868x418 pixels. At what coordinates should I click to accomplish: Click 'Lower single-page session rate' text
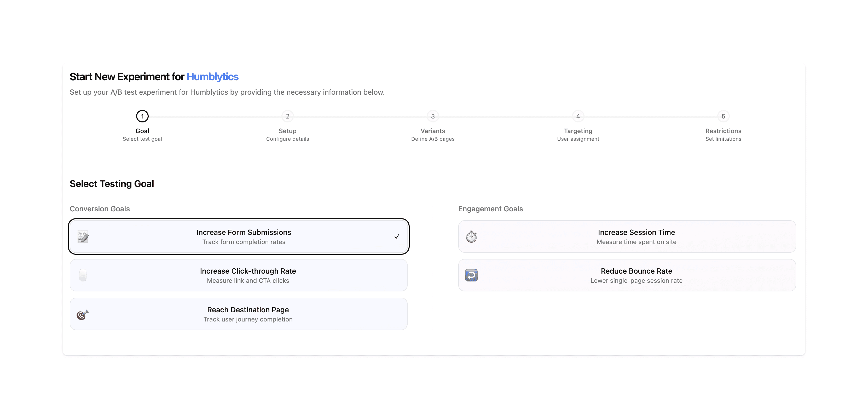coord(636,281)
